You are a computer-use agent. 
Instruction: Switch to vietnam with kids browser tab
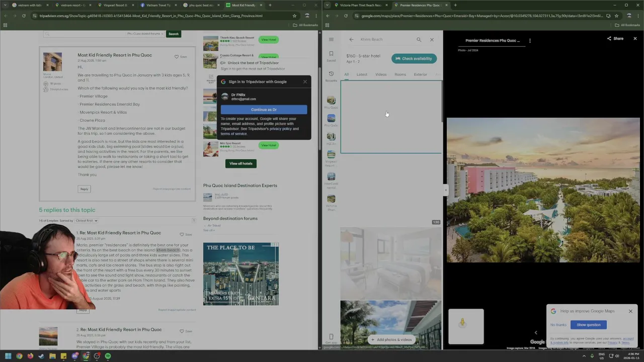(28, 5)
